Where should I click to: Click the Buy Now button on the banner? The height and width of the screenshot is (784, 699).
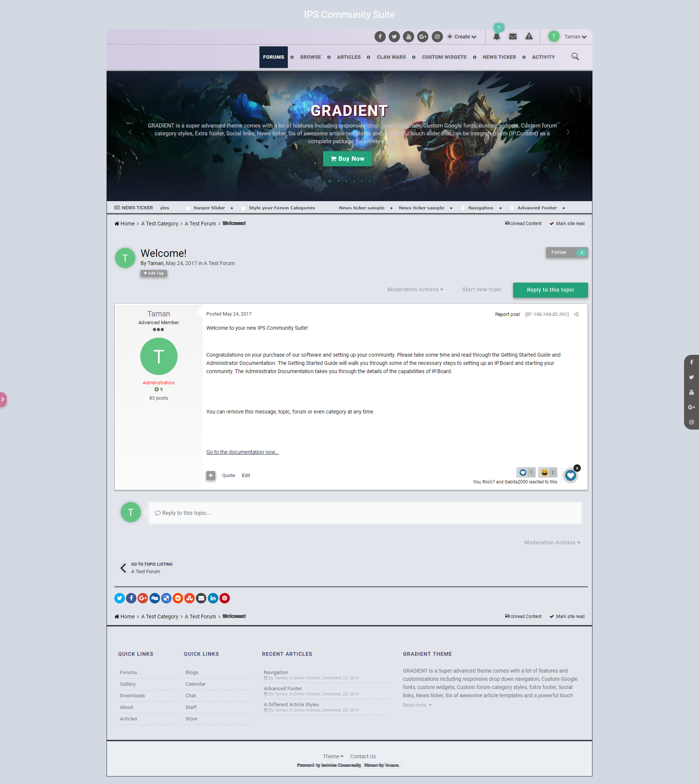pyautogui.click(x=347, y=158)
